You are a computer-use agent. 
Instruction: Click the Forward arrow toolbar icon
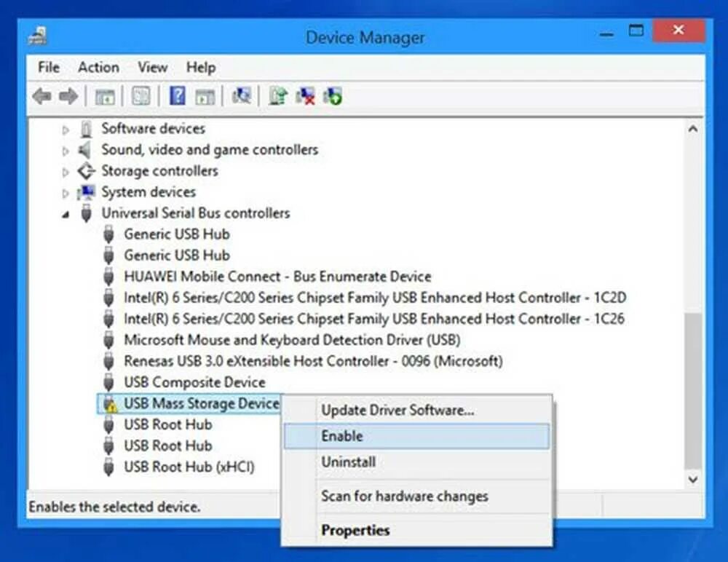(68, 97)
